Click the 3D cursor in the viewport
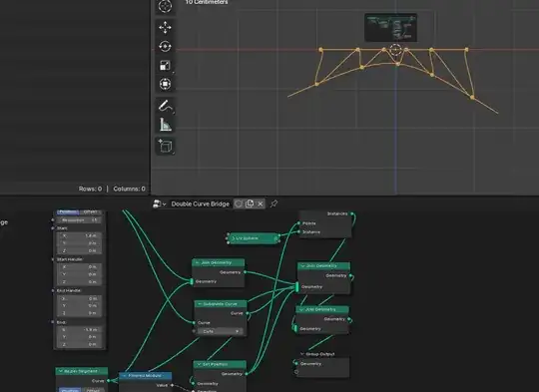Screen dimensions: 539x392 coord(395,50)
